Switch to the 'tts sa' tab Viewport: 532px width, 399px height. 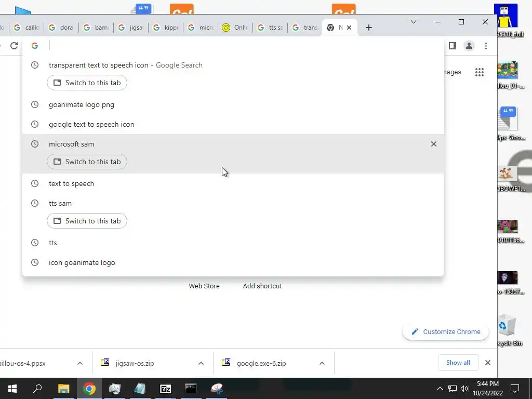pos(270,28)
